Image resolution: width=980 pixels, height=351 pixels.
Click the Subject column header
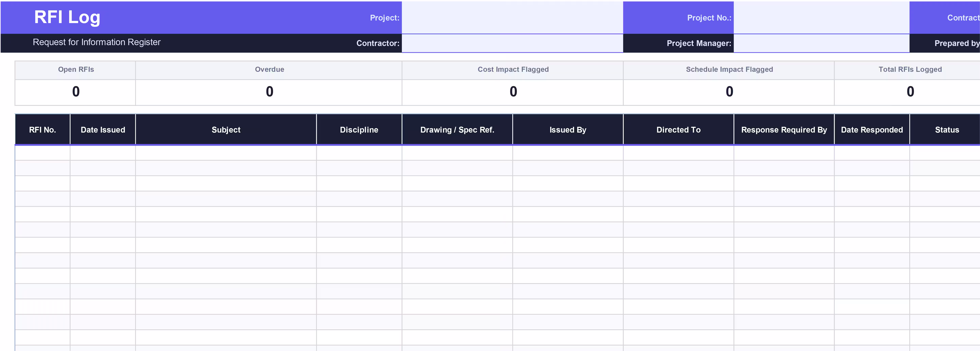(226, 130)
